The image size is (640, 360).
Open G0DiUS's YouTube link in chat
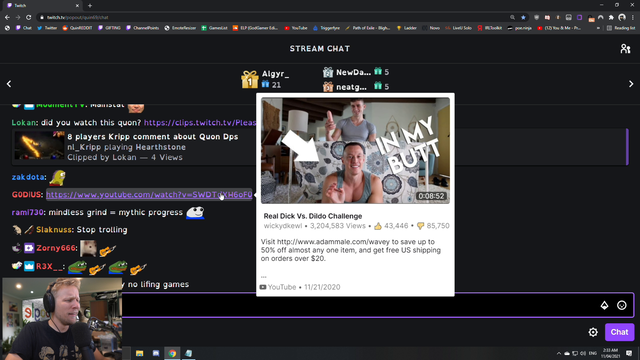click(x=149, y=195)
